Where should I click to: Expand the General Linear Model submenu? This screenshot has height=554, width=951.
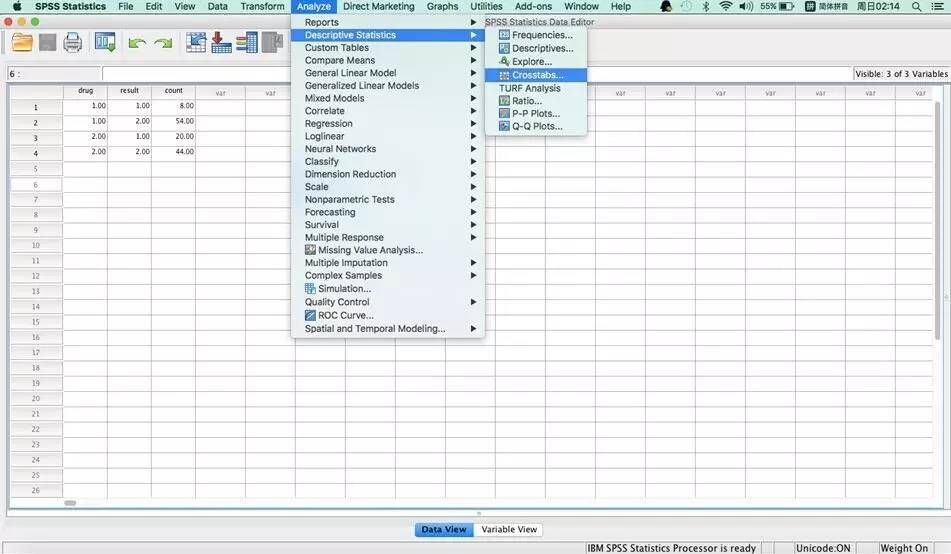tap(388, 73)
